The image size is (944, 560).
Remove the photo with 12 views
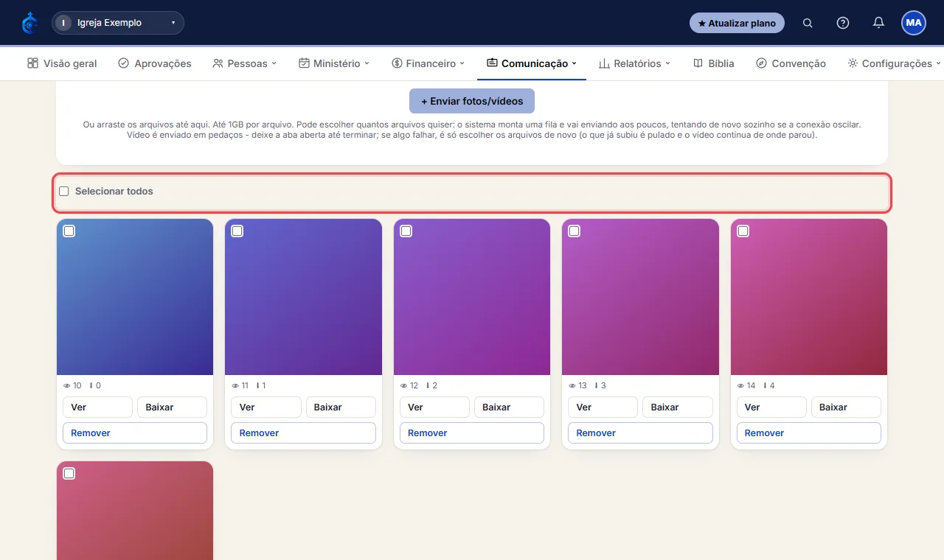pos(472,433)
